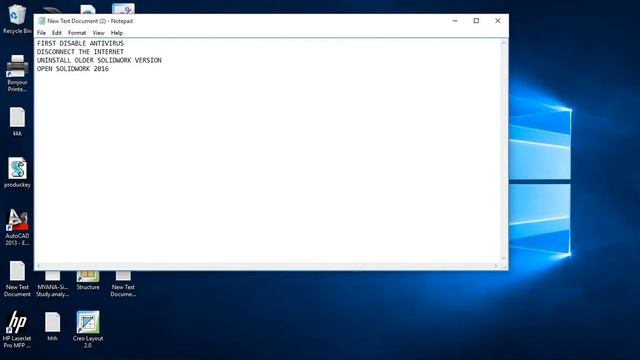640x360 pixels.
Task: Open the Help menu in Notepad
Action: 117,33
